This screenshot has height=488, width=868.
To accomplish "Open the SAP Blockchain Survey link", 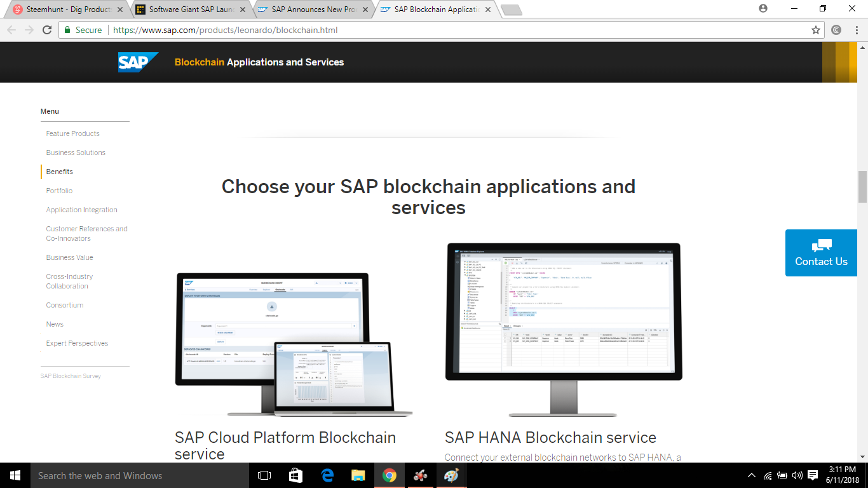I will 71,376.
